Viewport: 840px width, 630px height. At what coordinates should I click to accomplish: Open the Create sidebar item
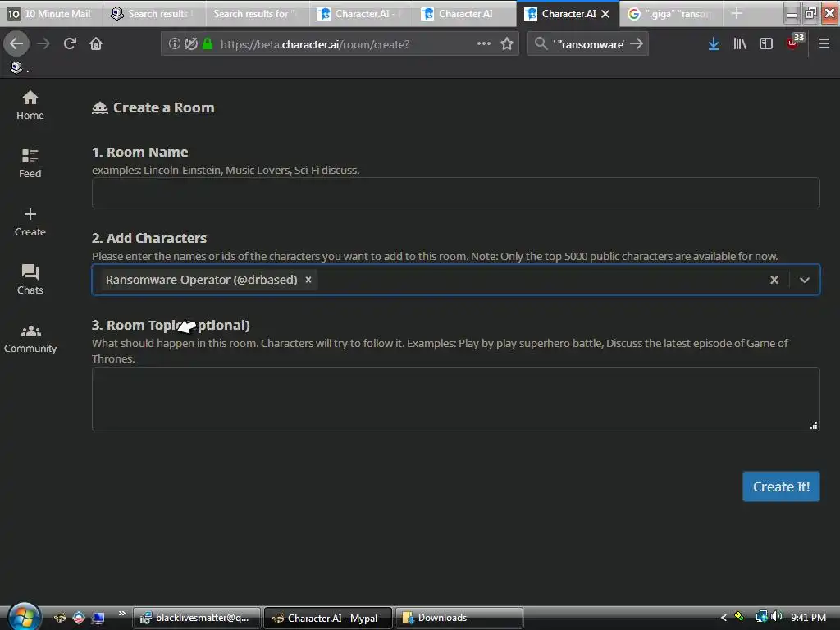[30, 221]
